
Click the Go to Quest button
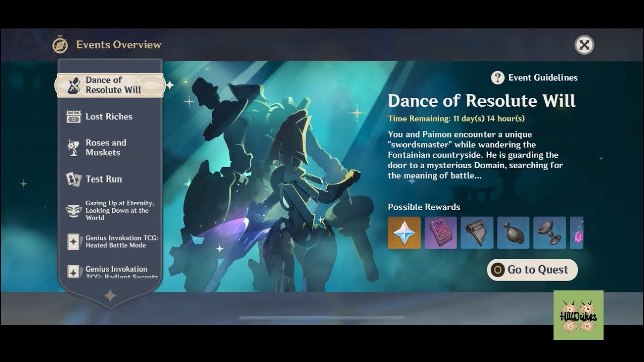pyautogui.click(x=532, y=270)
